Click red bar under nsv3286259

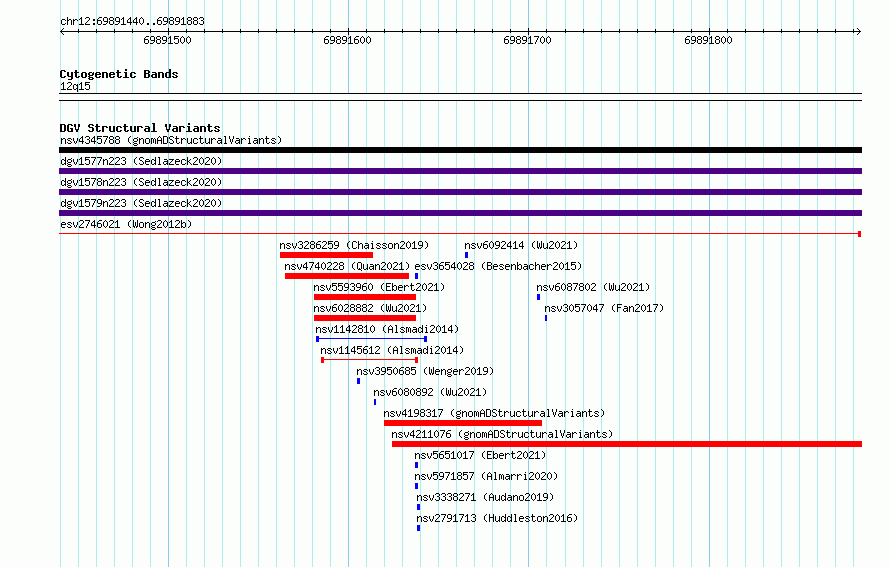point(326,255)
